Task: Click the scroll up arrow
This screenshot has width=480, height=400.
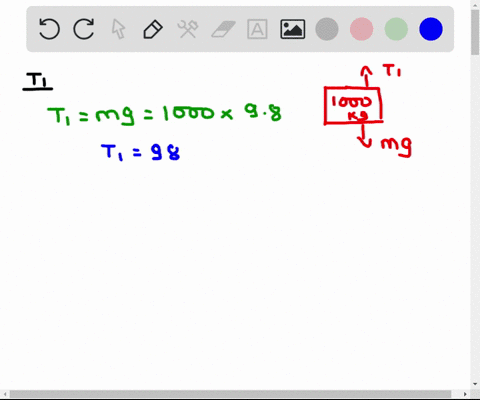Action: [x=475, y=4]
